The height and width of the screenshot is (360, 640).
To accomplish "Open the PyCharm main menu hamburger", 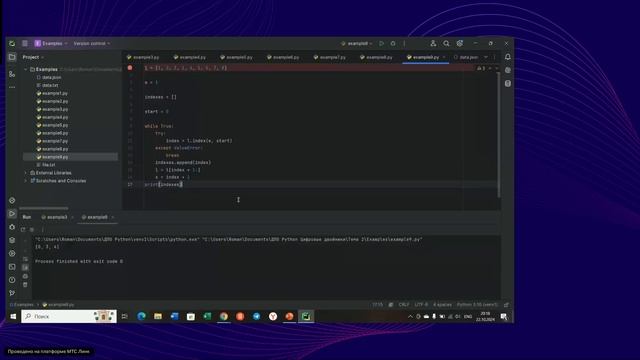I will [x=25, y=43].
